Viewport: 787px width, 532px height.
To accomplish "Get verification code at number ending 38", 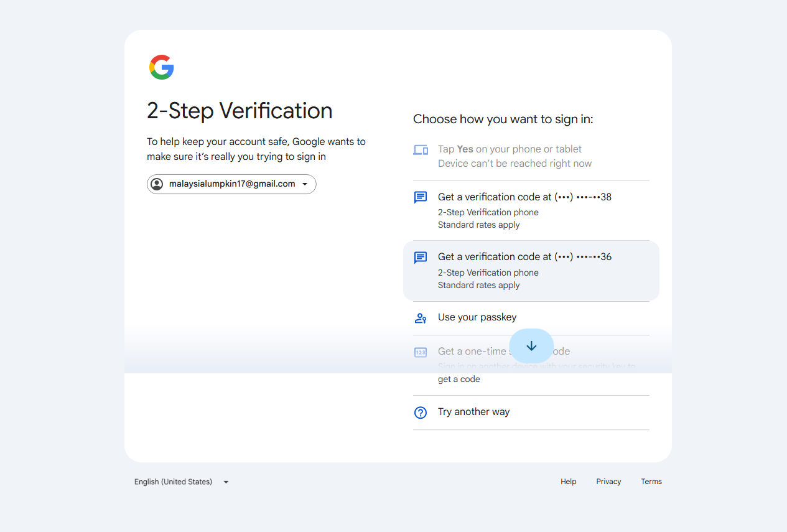I will [x=531, y=210].
